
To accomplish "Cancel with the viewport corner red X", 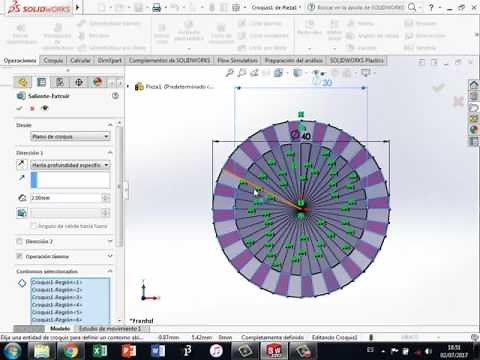I will point(458,101).
